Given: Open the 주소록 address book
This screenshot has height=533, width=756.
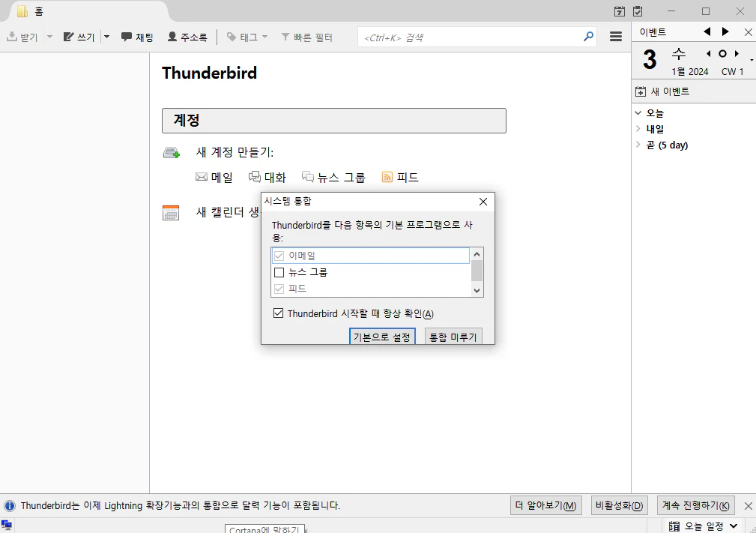Looking at the screenshot, I should 187,37.
